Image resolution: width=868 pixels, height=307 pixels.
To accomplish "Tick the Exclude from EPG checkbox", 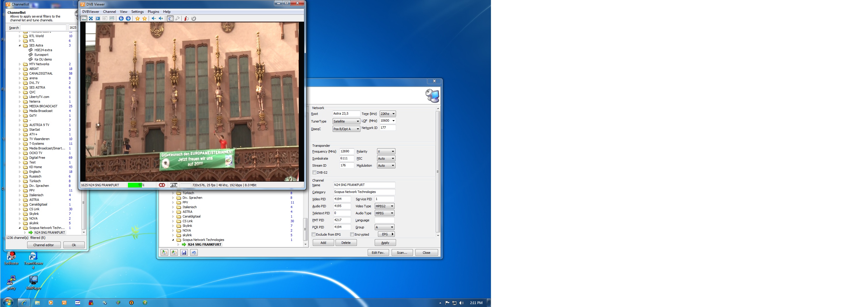I will [314, 234].
